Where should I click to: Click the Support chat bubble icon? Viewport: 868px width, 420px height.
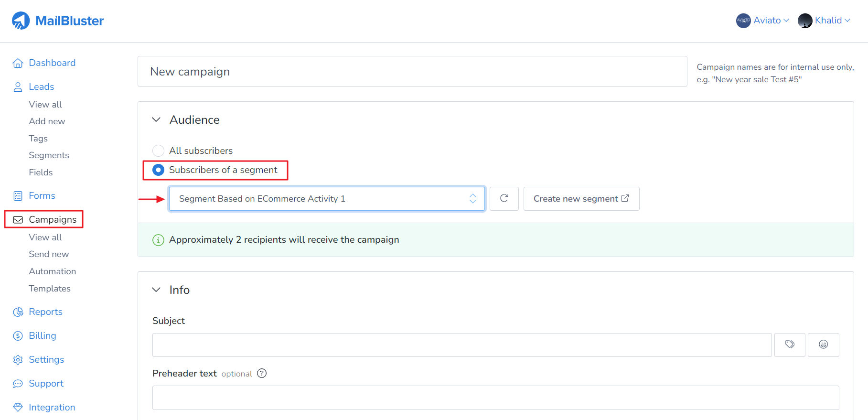[18, 384]
